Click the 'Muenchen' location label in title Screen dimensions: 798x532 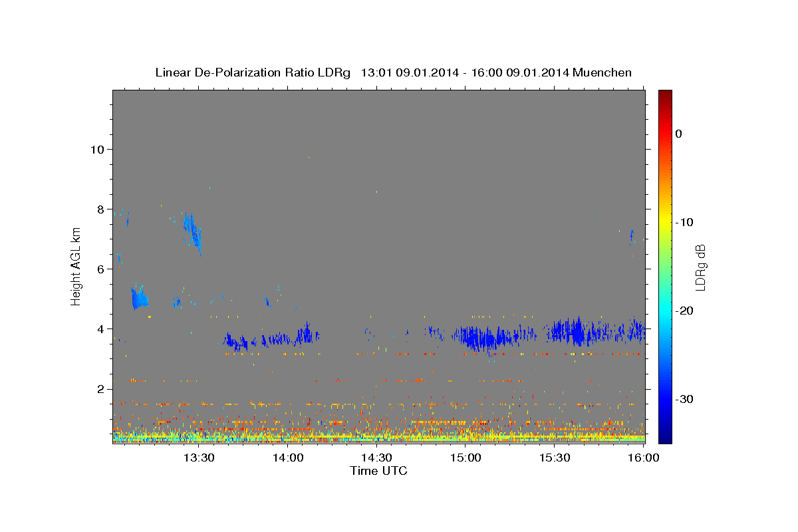602,72
